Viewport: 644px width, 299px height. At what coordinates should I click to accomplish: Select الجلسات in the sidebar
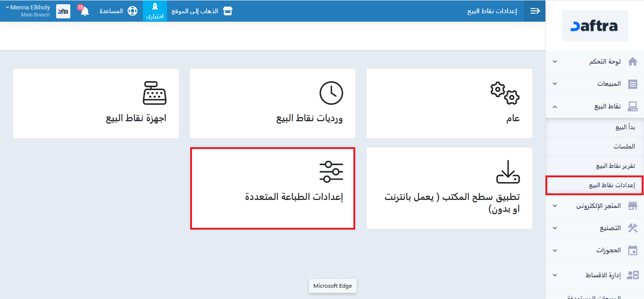(x=624, y=147)
